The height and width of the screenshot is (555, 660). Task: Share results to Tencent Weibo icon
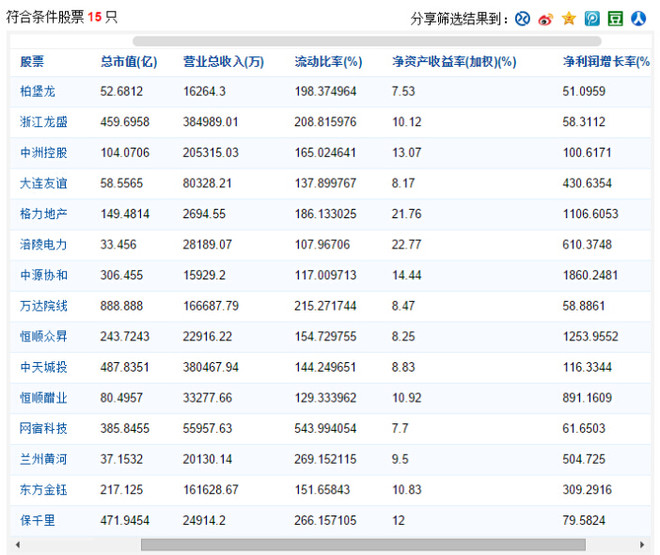click(592, 19)
